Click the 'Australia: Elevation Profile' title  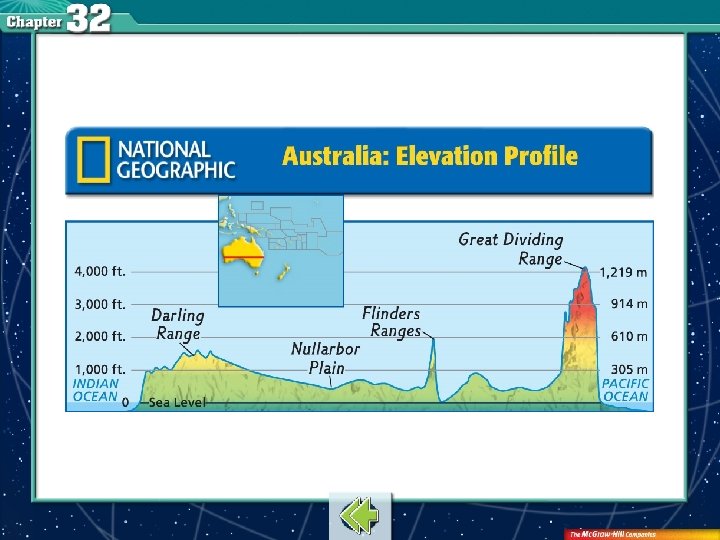(430, 156)
